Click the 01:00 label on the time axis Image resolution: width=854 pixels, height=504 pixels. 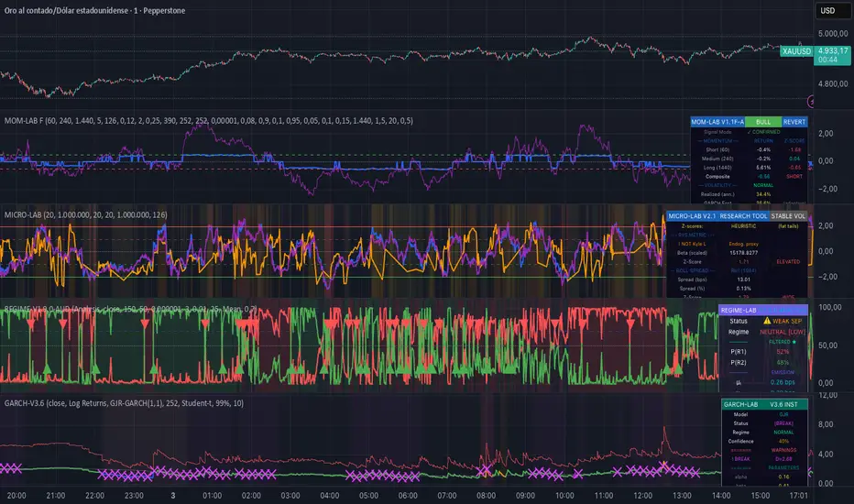[213, 495]
